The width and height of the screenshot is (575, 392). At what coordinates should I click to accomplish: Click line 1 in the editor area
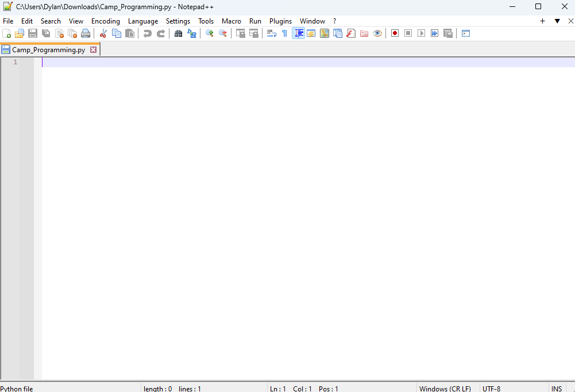pos(230,62)
